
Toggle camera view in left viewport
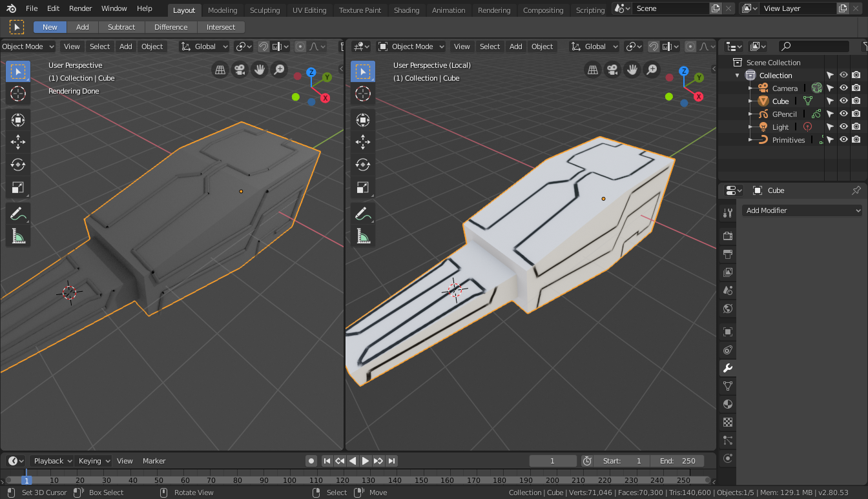pyautogui.click(x=240, y=70)
